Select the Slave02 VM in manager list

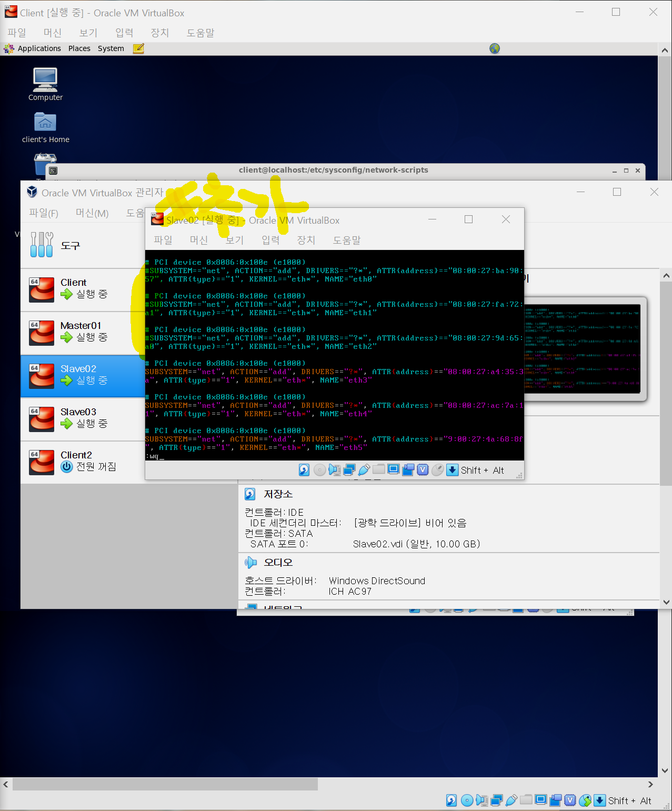(83, 376)
